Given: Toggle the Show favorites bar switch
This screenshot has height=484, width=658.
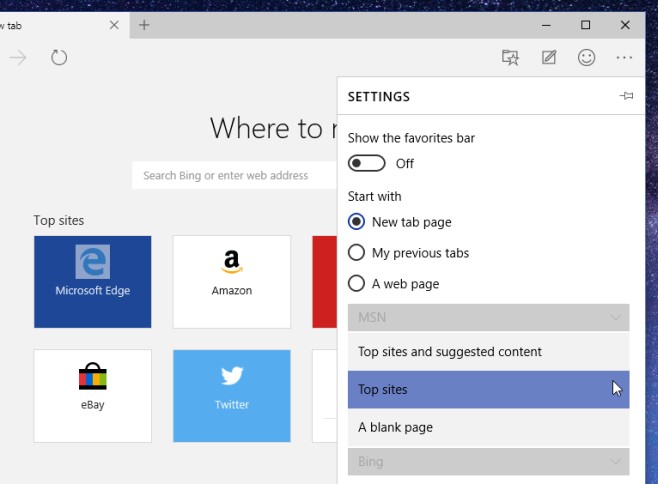Looking at the screenshot, I should tap(366, 163).
